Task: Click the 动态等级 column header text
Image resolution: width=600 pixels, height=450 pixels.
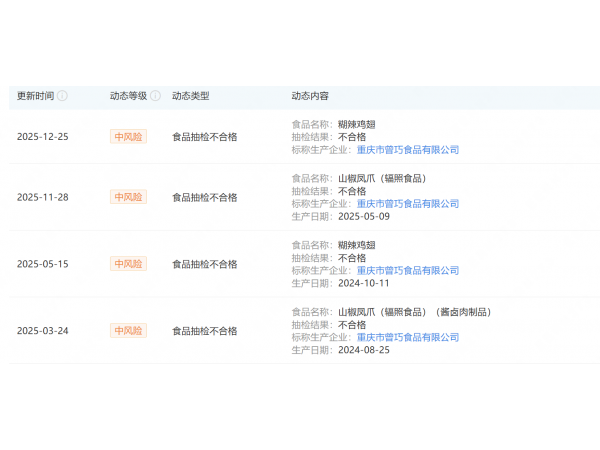Action: (x=128, y=96)
